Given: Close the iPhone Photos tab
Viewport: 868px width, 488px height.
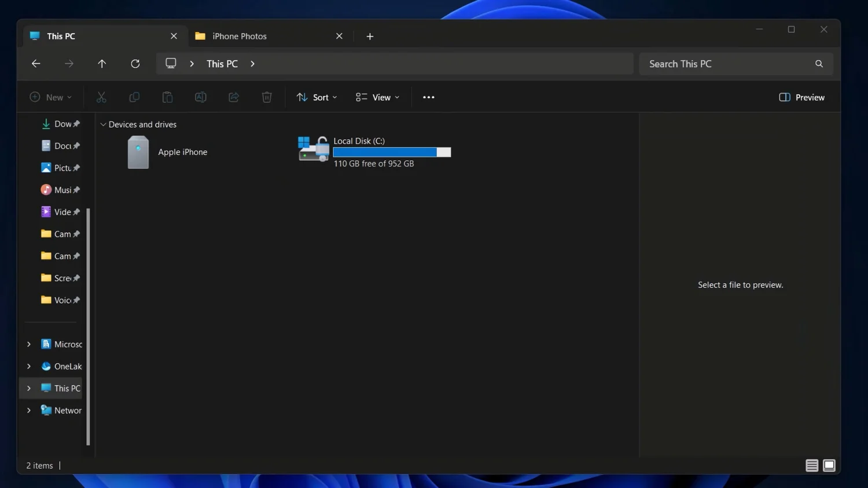Looking at the screenshot, I should tap(339, 36).
